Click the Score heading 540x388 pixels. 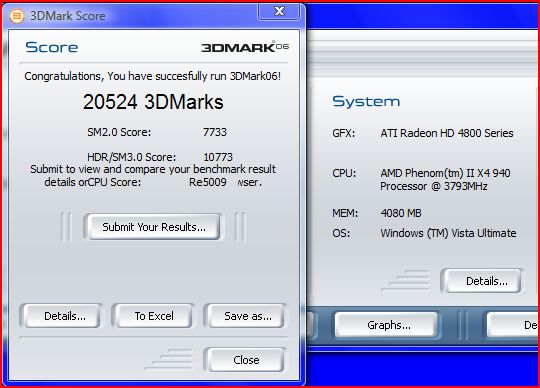[52, 47]
